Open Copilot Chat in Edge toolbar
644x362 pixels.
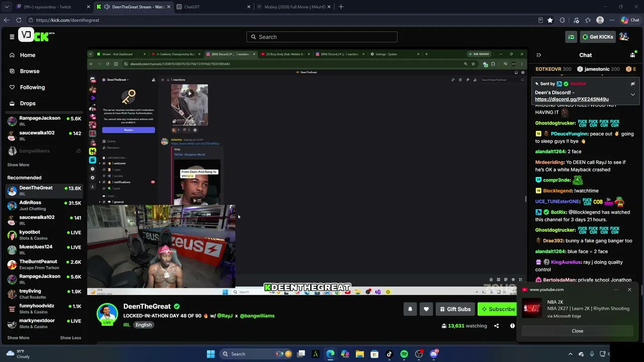tap(630, 20)
